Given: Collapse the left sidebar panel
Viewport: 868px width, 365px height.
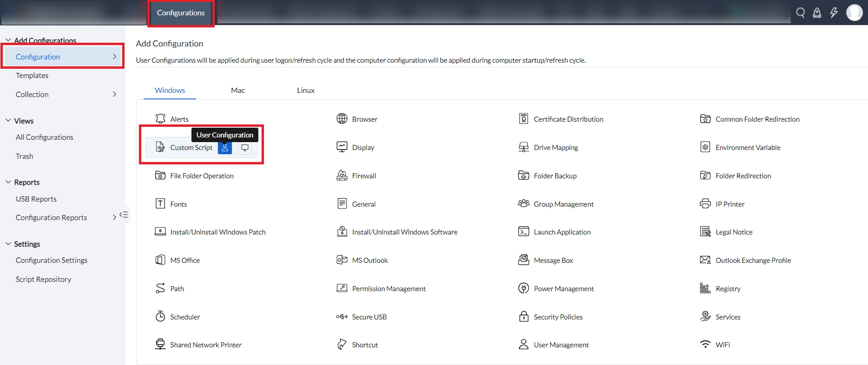Looking at the screenshot, I should coord(124,215).
